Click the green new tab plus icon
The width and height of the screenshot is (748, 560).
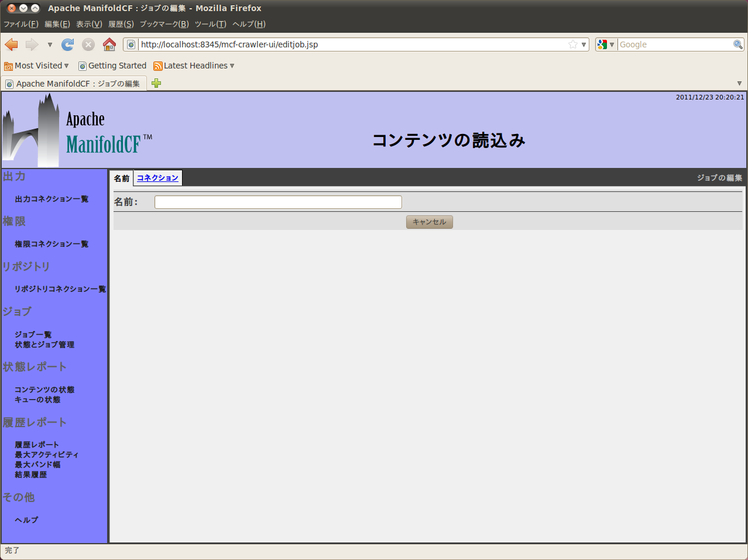click(x=156, y=83)
